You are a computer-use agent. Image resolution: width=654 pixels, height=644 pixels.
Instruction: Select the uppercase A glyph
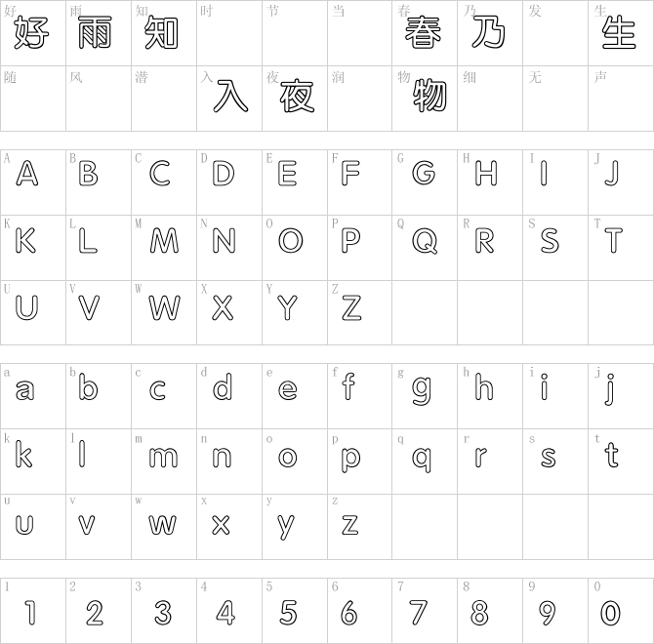pos(27,173)
